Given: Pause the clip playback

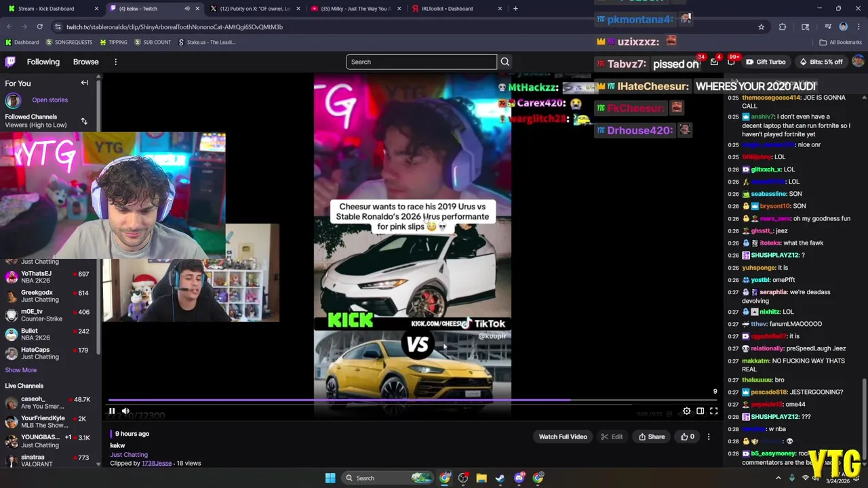Looking at the screenshot, I should click(112, 411).
